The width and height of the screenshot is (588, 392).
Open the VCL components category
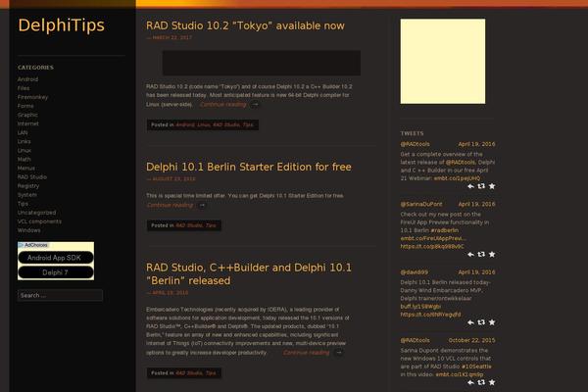39,221
